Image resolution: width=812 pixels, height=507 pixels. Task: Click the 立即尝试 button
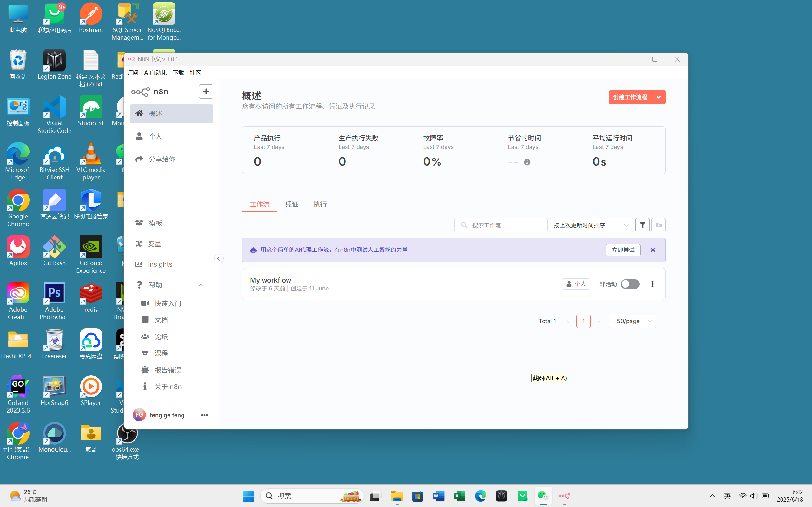click(623, 250)
